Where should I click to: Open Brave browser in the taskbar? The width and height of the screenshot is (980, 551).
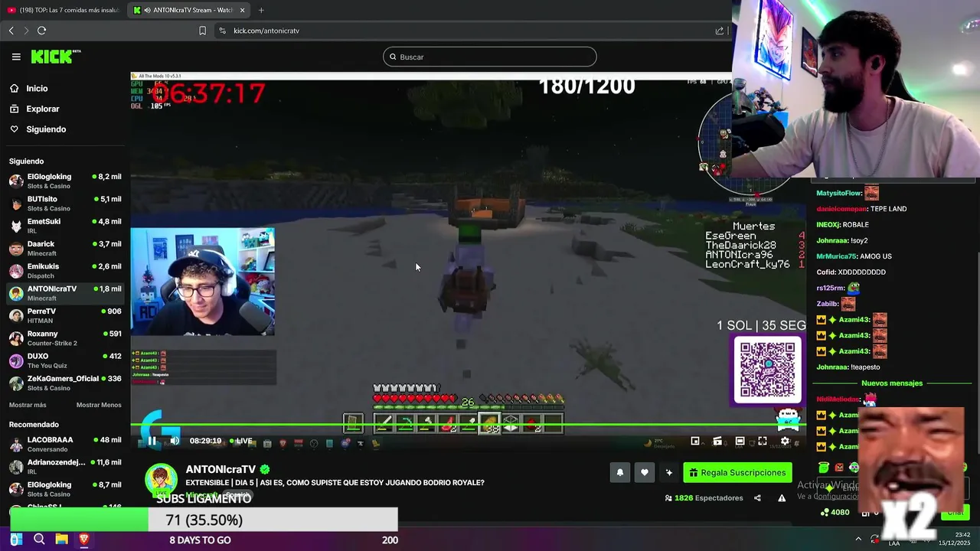[84, 540]
